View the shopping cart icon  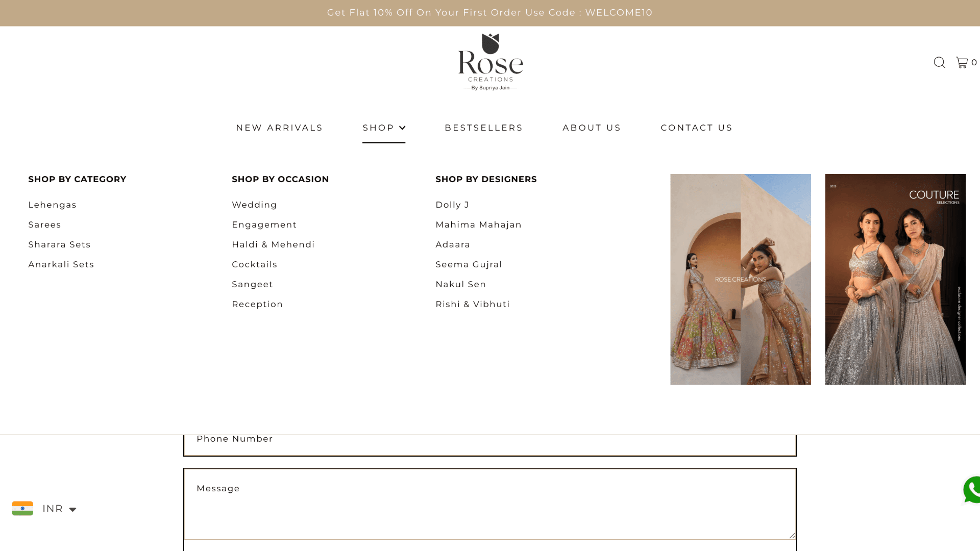pyautogui.click(x=962, y=62)
